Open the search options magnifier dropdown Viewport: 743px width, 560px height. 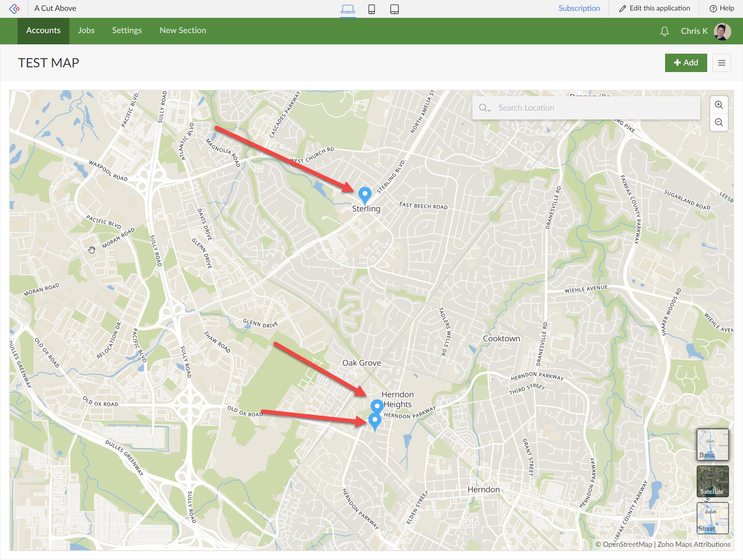click(484, 108)
